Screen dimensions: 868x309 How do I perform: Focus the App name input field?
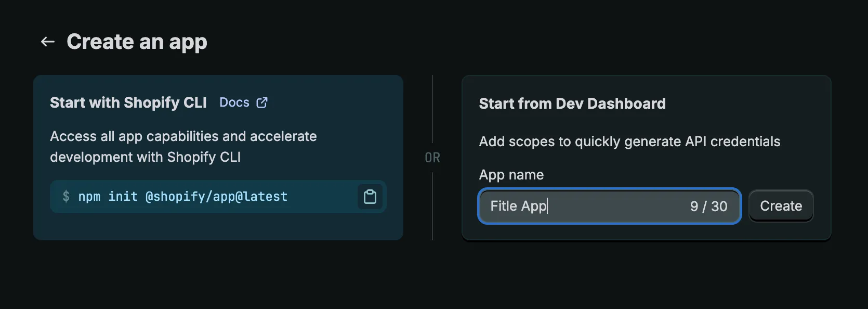point(609,206)
